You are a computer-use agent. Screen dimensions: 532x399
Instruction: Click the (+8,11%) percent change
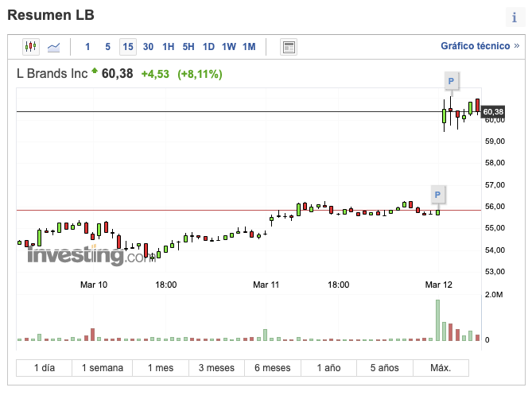pyautogui.click(x=200, y=74)
